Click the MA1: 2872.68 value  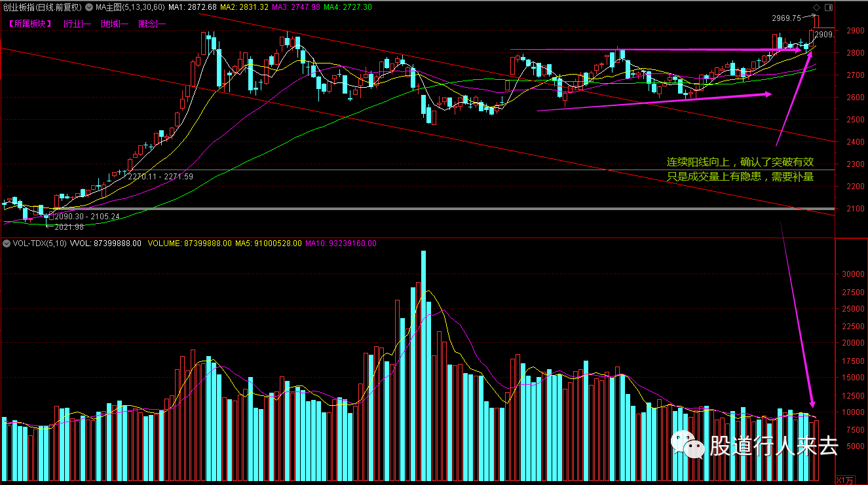[193, 7]
